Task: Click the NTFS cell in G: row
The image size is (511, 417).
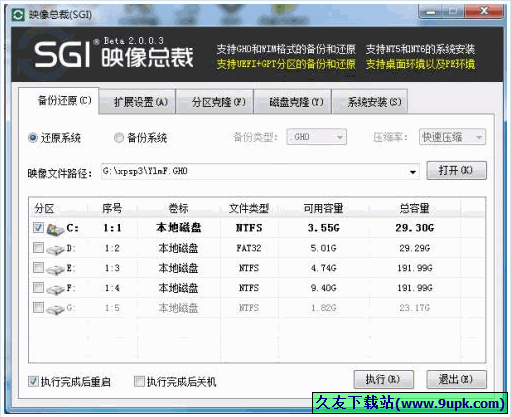Action: click(x=249, y=308)
